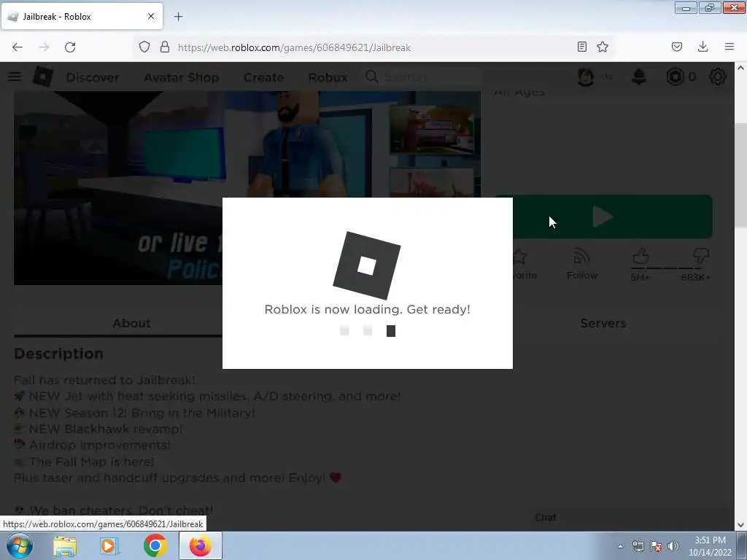Switch to the About tab

coord(131,323)
